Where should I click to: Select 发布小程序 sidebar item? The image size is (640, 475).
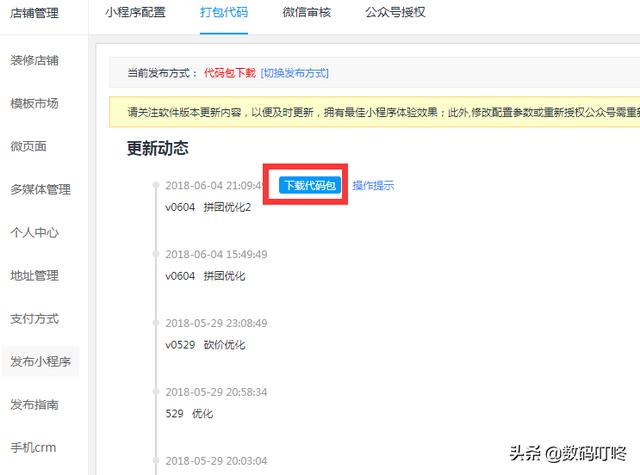pyautogui.click(x=40, y=362)
